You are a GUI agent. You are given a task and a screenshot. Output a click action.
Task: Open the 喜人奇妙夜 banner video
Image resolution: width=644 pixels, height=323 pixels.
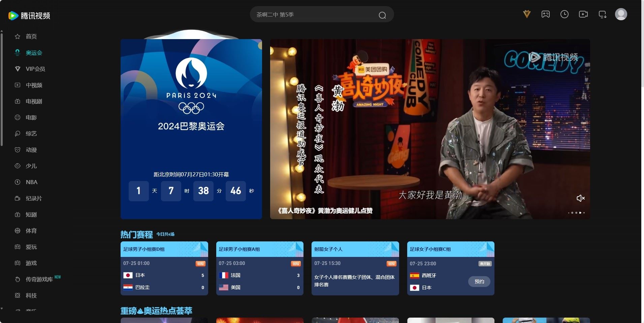tap(430, 129)
